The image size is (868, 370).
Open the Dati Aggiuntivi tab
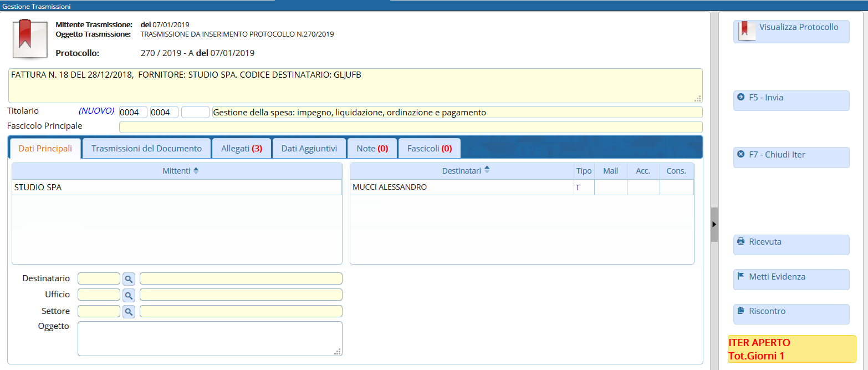(x=309, y=149)
